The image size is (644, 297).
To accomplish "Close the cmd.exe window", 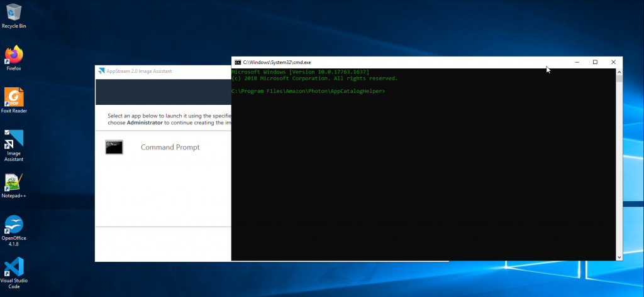I will [613, 62].
